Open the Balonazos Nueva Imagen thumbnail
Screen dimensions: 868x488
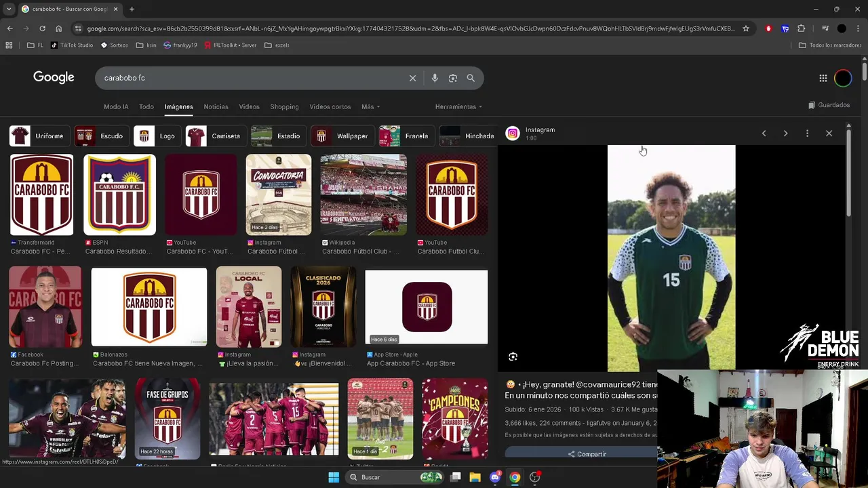click(149, 307)
